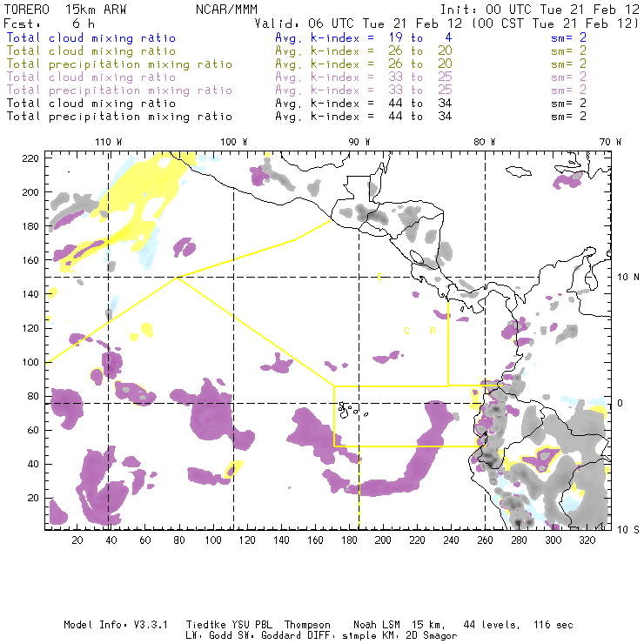Select the Init 00 UTC timestamp text
644x644 pixels.
tap(552, 9)
